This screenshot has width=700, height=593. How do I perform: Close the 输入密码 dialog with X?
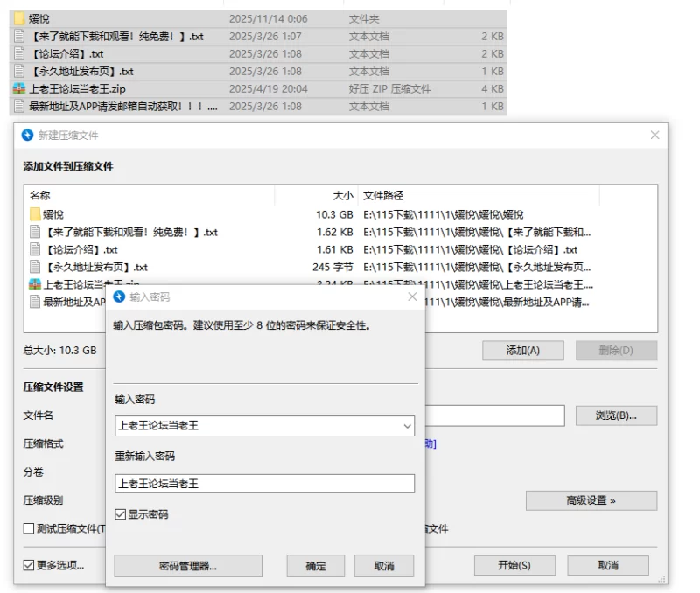pos(412,297)
